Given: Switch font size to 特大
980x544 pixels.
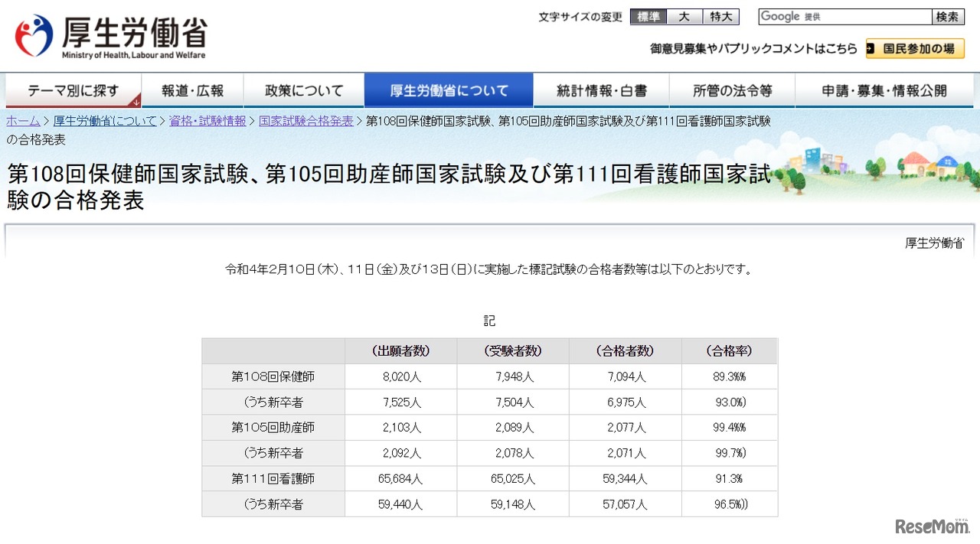Looking at the screenshot, I should tap(720, 16).
